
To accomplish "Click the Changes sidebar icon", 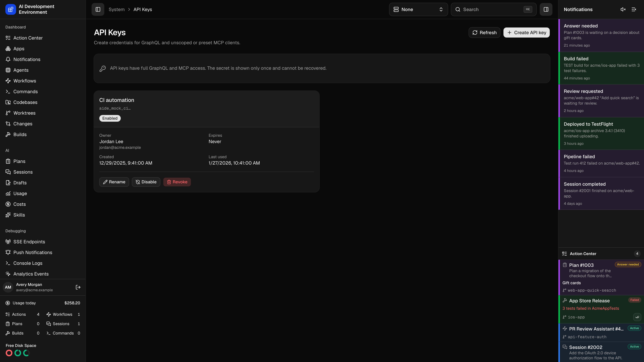I will click(x=8, y=124).
